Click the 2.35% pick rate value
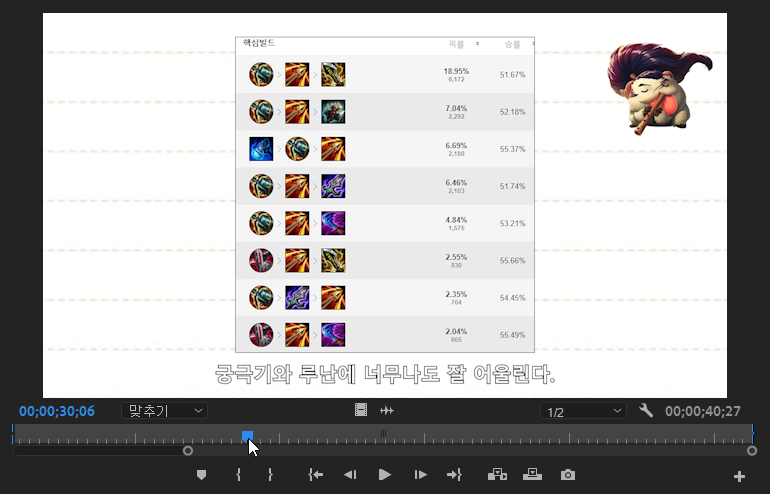The image size is (770, 494). pyautogui.click(x=456, y=294)
